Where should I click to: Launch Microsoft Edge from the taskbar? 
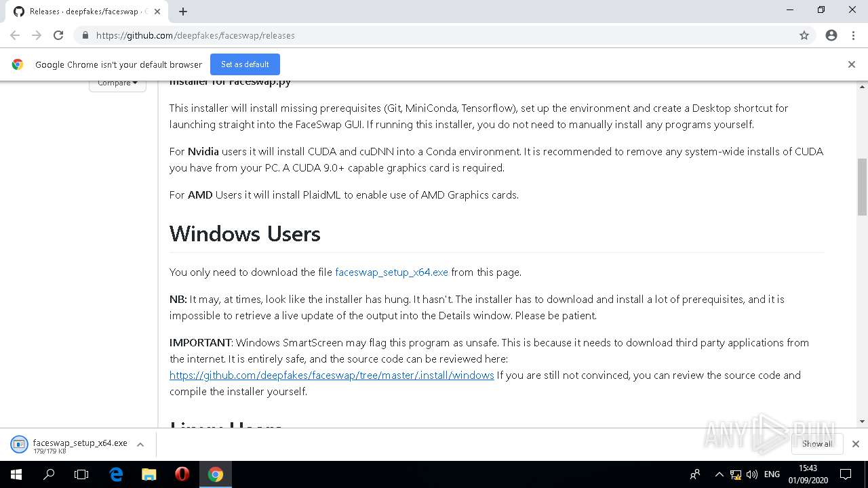coord(116,474)
